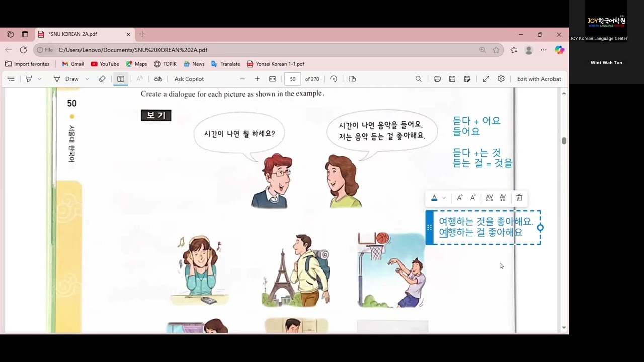Click Edit with Acrobat
The height and width of the screenshot is (362, 644).
(539, 79)
